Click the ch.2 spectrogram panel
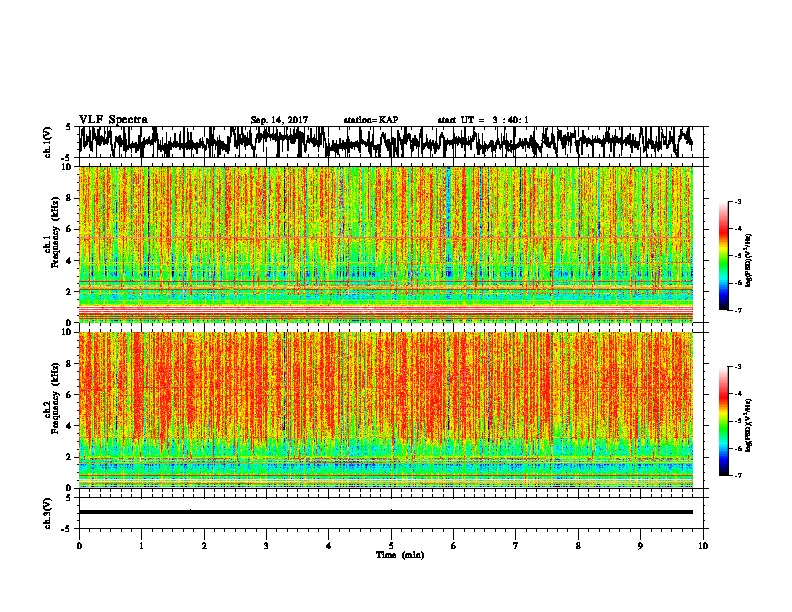Viewport: 792px width, 612px height. tap(386, 410)
